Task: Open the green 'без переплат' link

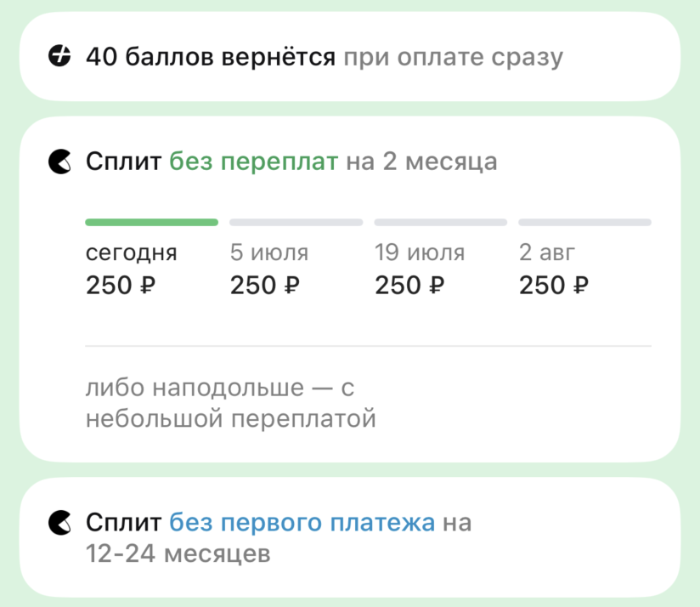Action: click(253, 161)
